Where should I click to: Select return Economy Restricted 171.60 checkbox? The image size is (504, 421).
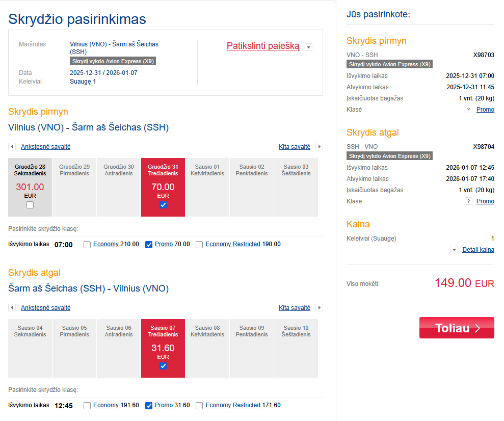click(199, 406)
